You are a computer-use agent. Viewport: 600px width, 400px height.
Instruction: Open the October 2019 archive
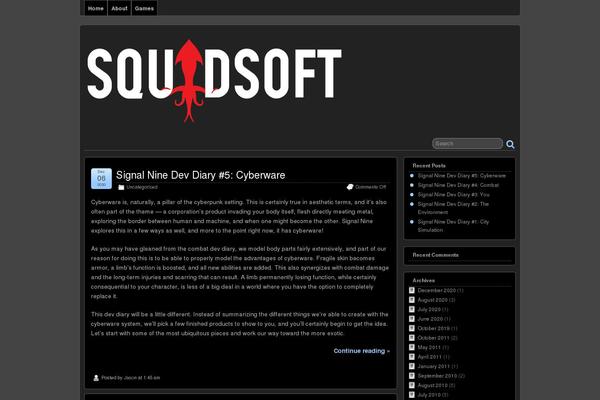434,328
